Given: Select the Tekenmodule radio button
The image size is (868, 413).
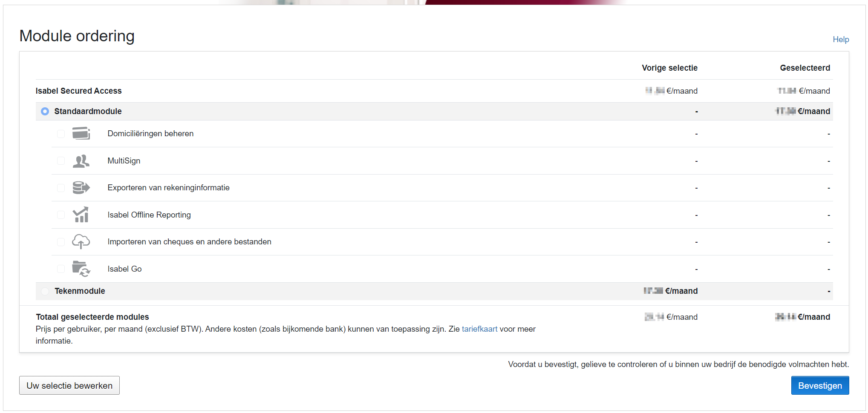Looking at the screenshot, I should [x=45, y=291].
